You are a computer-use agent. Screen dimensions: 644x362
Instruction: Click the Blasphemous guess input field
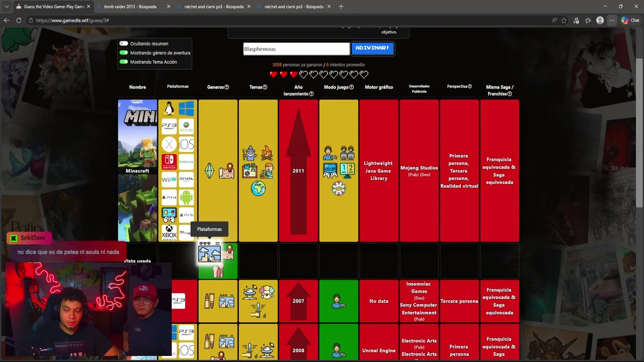296,49
